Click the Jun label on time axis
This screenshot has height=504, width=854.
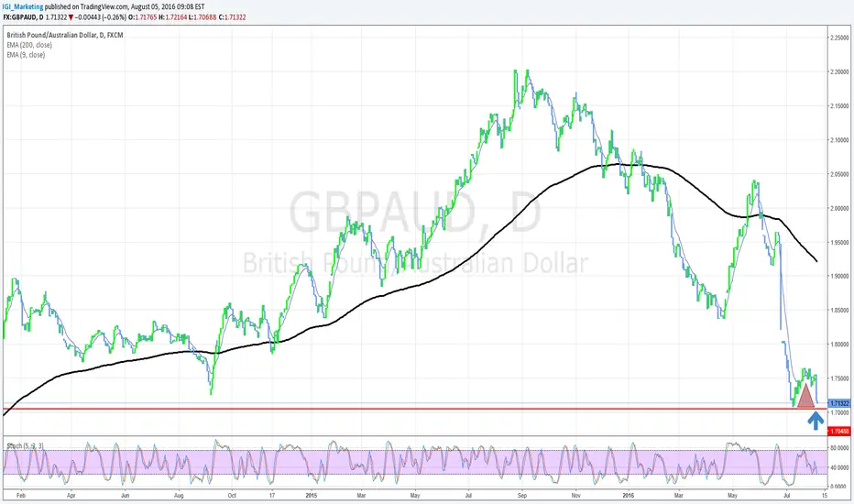(125, 496)
